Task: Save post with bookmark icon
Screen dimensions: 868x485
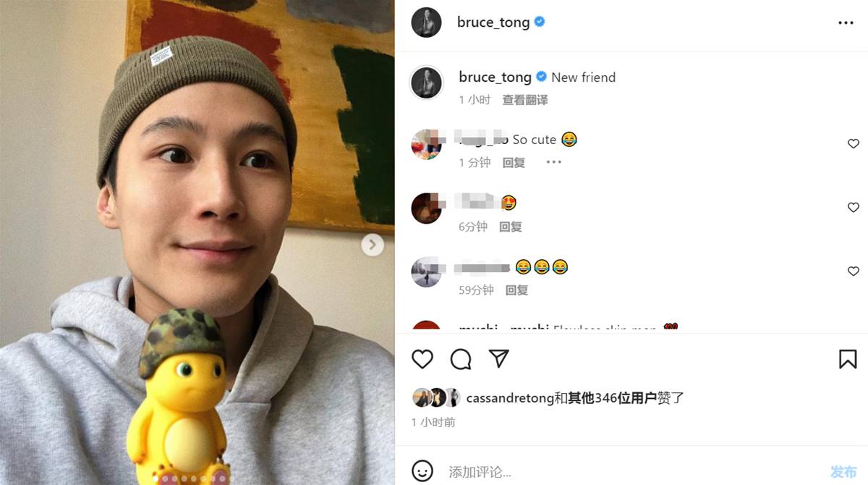Action: (x=848, y=359)
